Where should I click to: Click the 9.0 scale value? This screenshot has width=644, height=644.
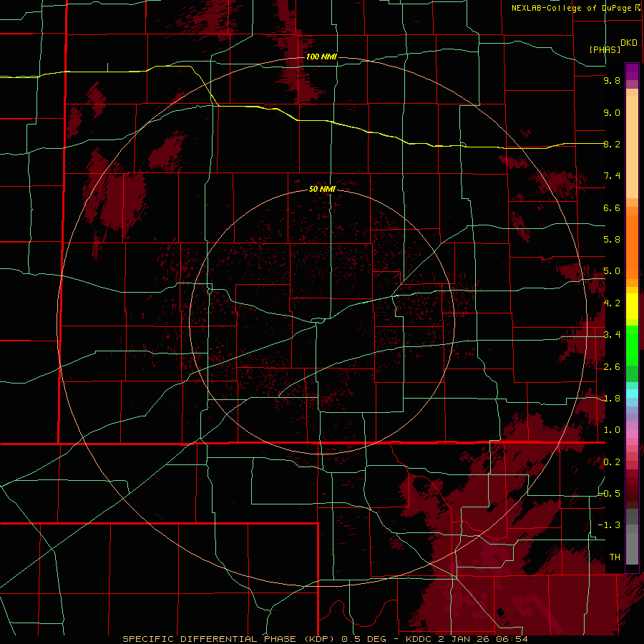tap(612, 112)
